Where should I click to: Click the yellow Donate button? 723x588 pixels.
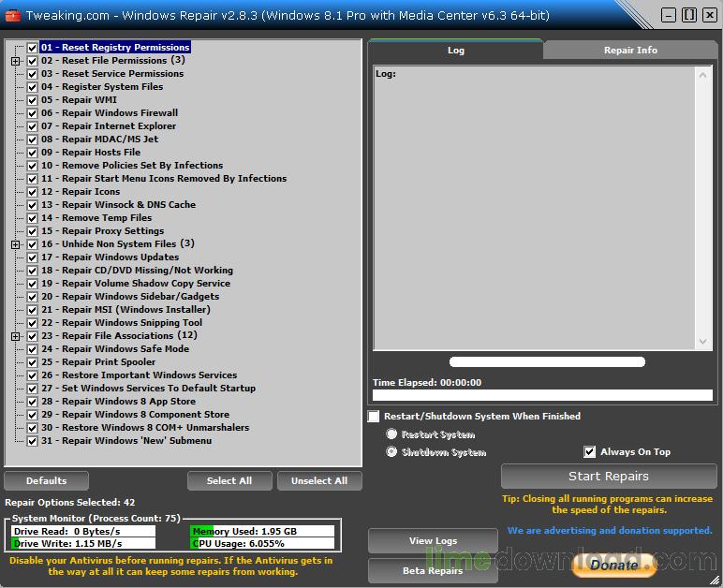[x=614, y=565]
